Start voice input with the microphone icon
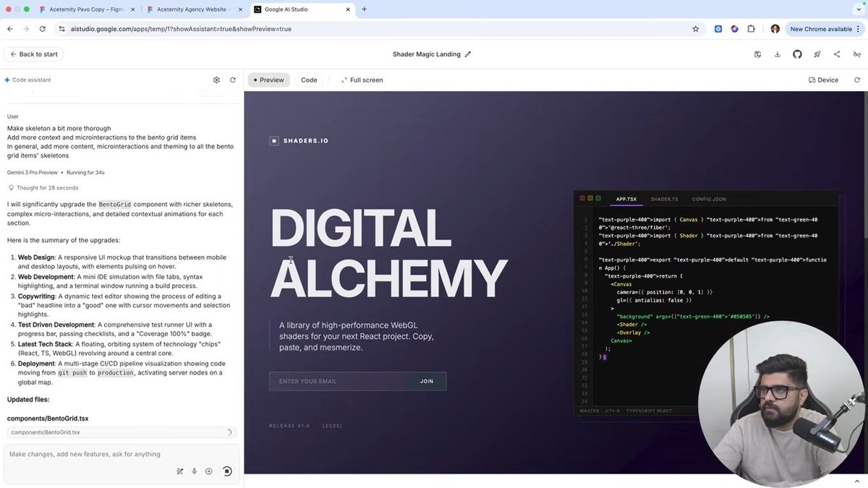Screen dimensions: 868x488 (x=194, y=471)
